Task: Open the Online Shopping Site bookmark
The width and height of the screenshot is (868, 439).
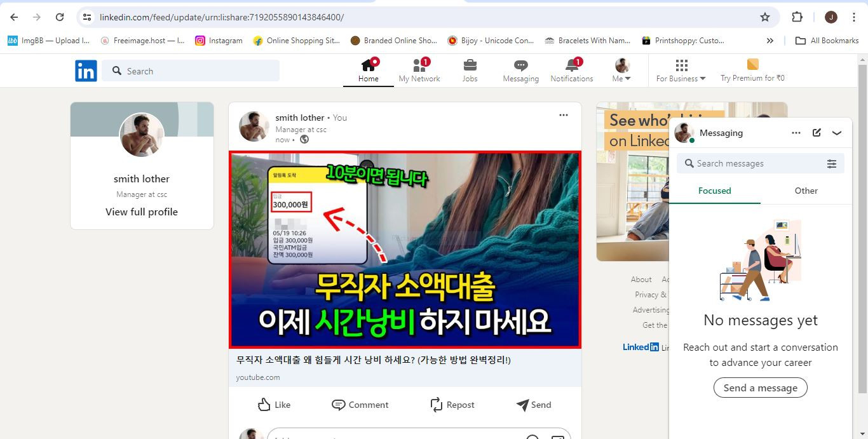Action: pos(297,41)
